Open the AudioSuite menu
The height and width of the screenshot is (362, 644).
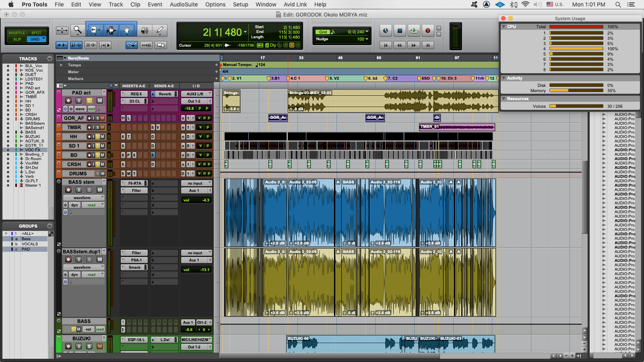pos(184,4)
